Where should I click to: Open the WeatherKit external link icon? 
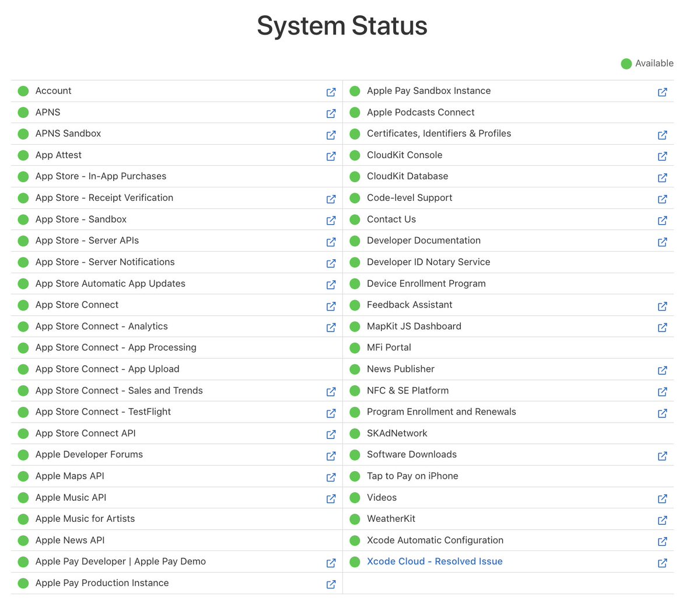(x=662, y=520)
